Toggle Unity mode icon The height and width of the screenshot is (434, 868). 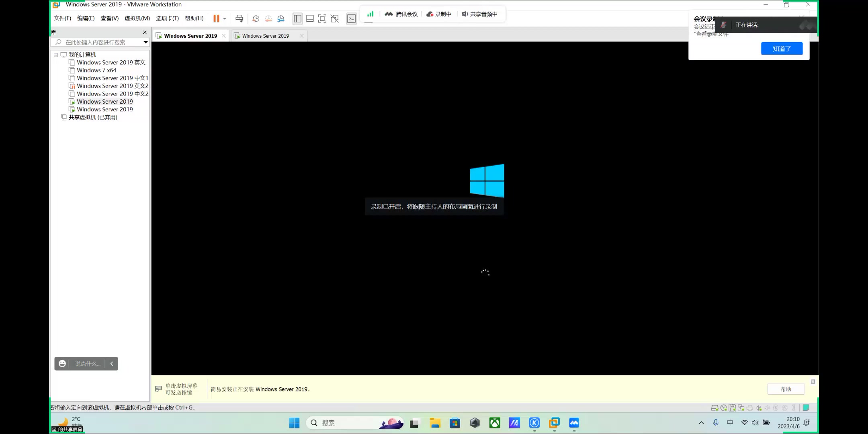pos(334,18)
